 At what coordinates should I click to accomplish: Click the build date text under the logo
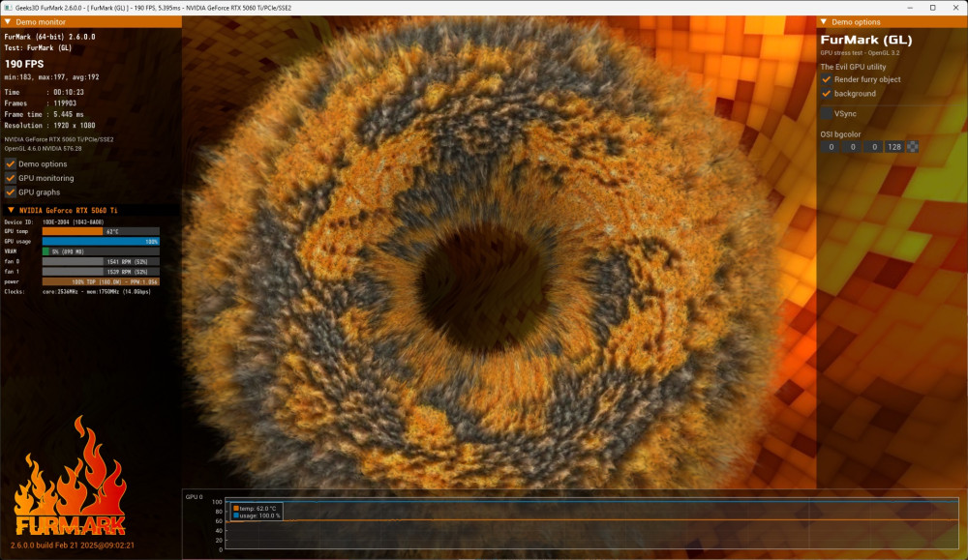coord(73,545)
